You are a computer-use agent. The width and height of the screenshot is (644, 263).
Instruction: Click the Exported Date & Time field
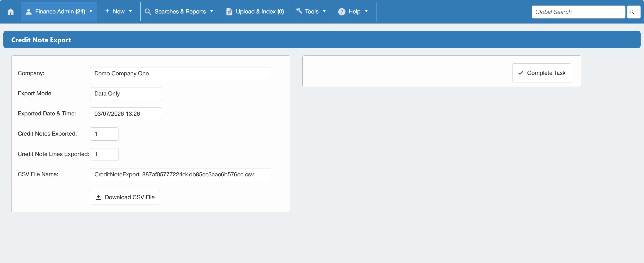click(126, 114)
